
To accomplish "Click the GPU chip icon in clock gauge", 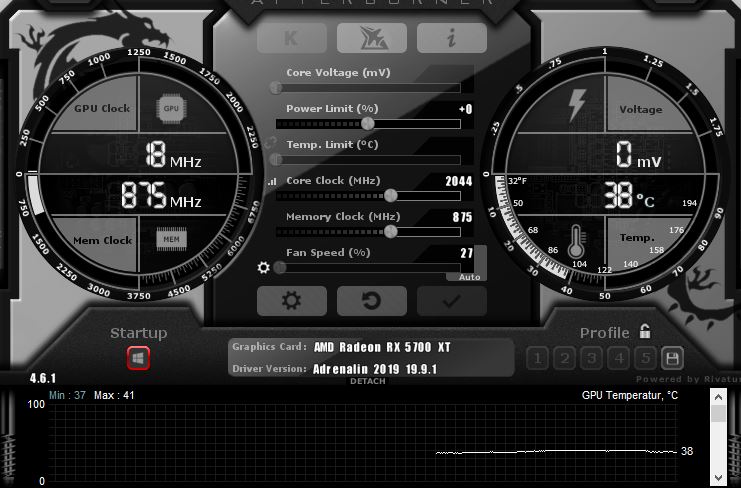I will pyautogui.click(x=171, y=109).
